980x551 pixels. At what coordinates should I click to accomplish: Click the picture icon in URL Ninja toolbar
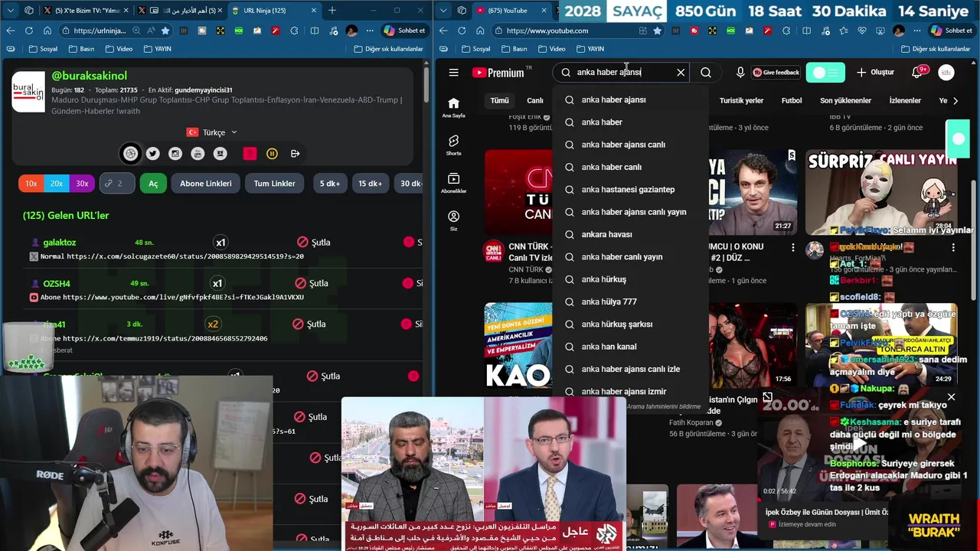(x=220, y=154)
